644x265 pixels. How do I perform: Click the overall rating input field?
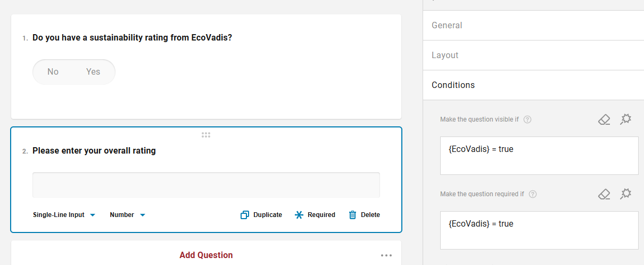[206, 185]
